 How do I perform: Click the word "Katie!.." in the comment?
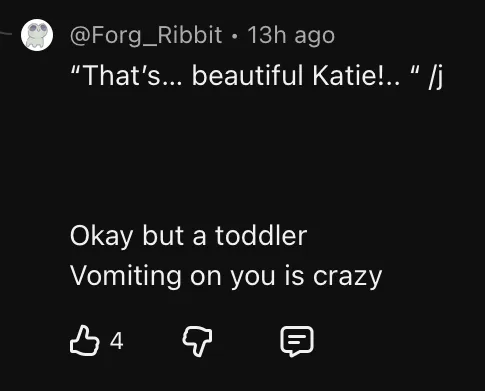[356, 75]
